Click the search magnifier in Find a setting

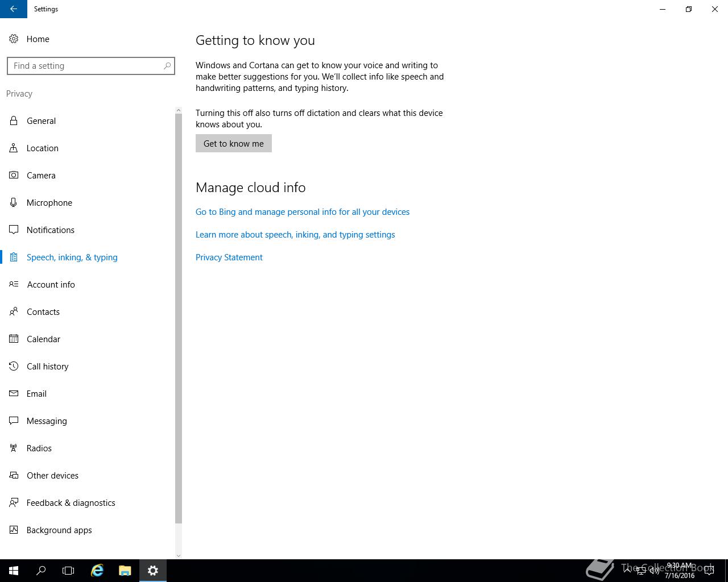(167, 66)
